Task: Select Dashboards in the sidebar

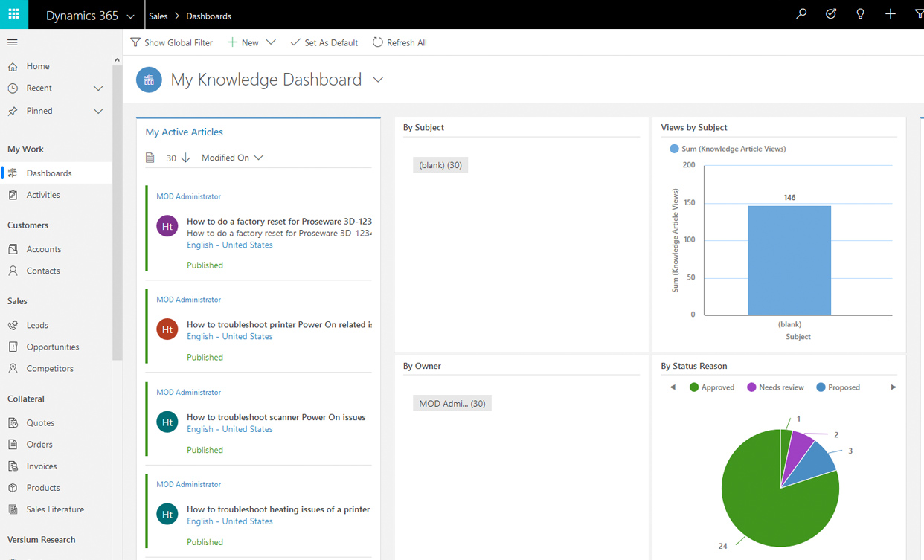Action: tap(57, 173)
